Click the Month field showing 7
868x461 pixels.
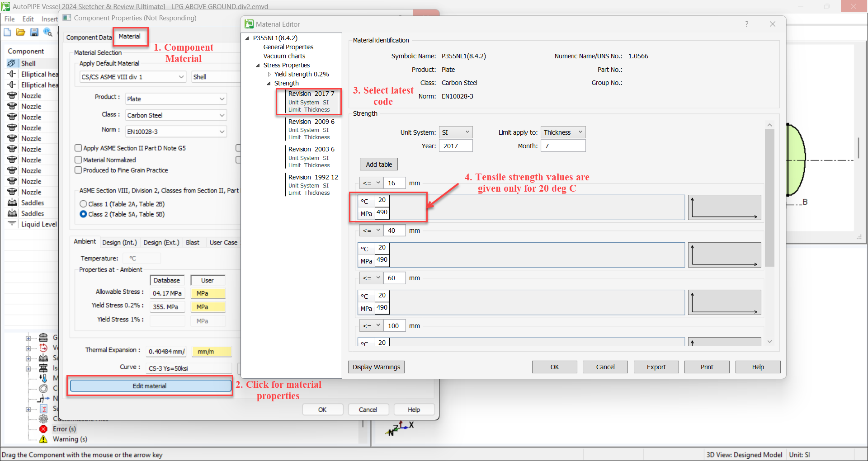tap(564, 146)
